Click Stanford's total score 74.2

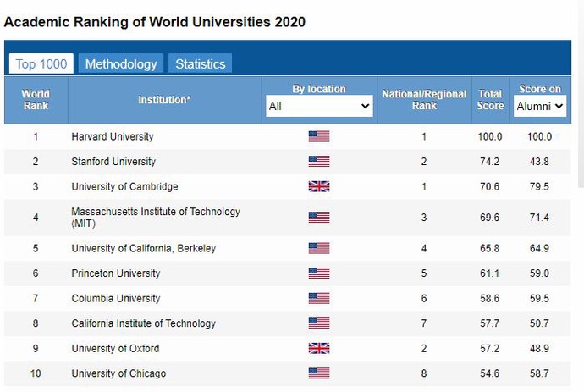tap(490, 162)
